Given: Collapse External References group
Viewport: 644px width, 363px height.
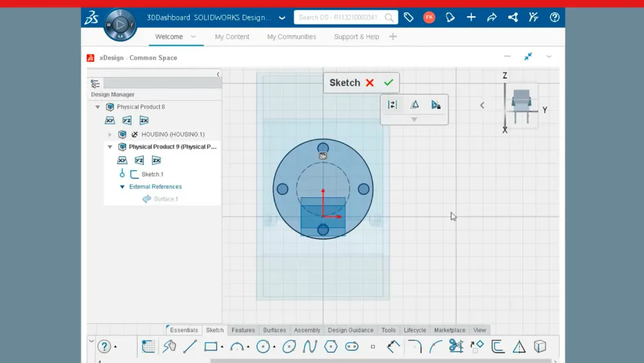Looking at the screenshot, I should [122, 186].
